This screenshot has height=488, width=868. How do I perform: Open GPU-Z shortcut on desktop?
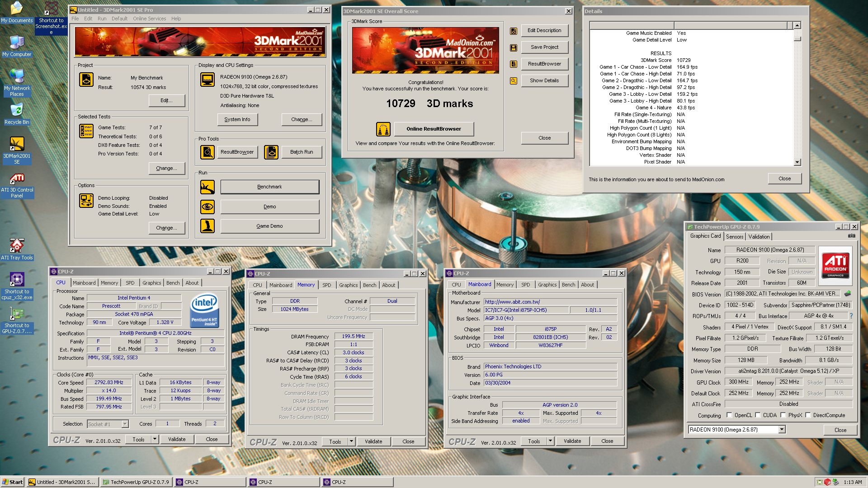click(17, 320)
